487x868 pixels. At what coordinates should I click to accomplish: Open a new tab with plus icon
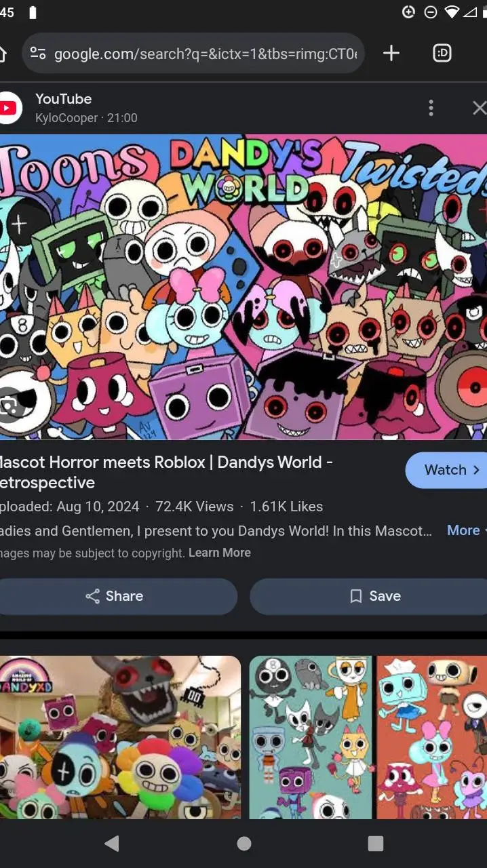pos(391,54)
